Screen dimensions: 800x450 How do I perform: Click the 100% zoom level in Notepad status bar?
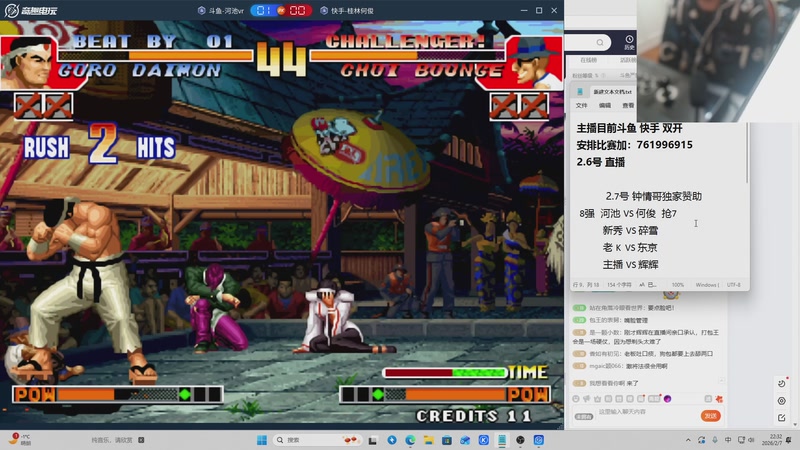coord(678,285)
